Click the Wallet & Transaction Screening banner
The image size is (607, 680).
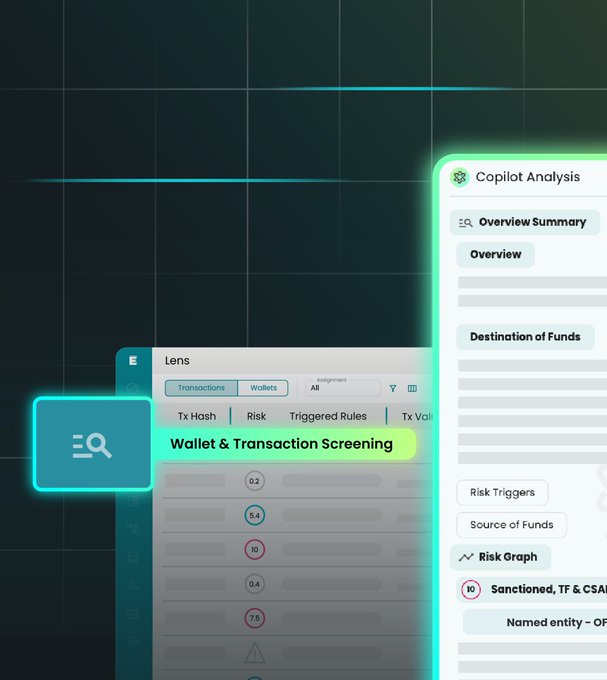(x=284, y=444)
